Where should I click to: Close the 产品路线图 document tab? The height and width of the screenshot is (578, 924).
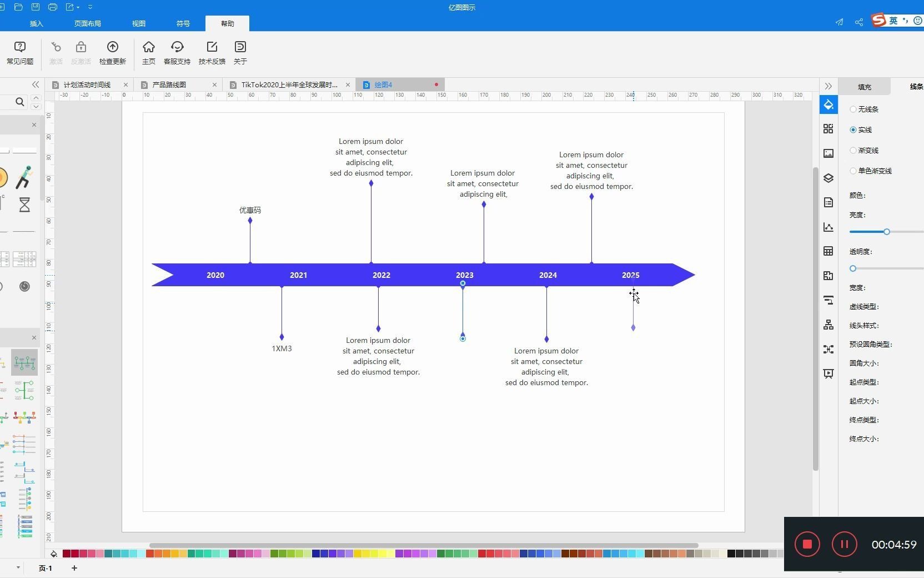click(x=214, y=84)
